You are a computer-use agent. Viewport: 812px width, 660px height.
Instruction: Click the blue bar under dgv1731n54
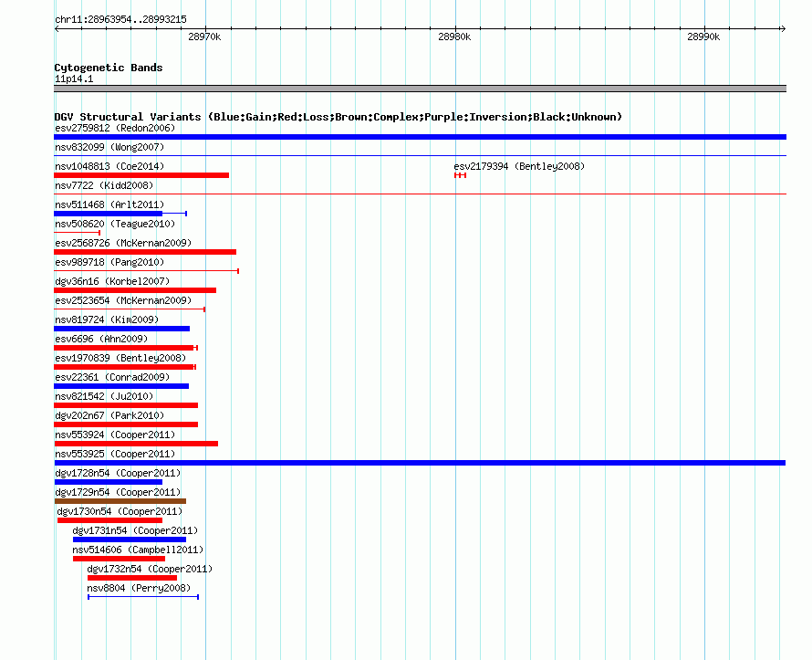(130, 540)
